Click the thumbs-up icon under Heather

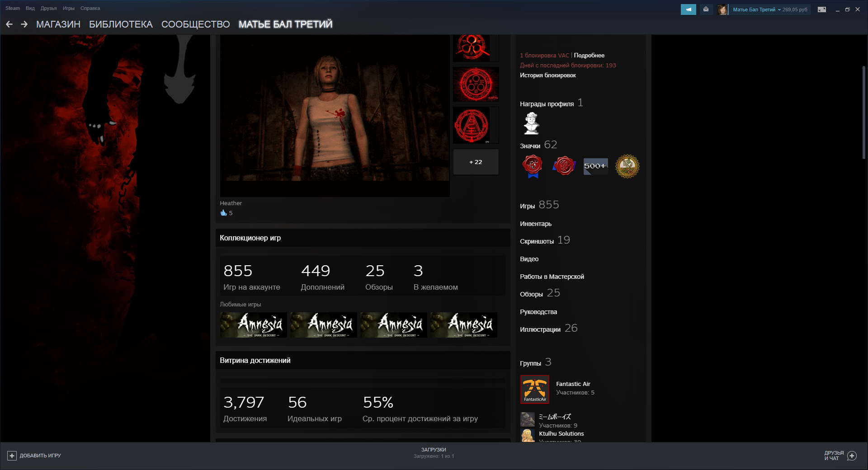click(x=223, y=213)
